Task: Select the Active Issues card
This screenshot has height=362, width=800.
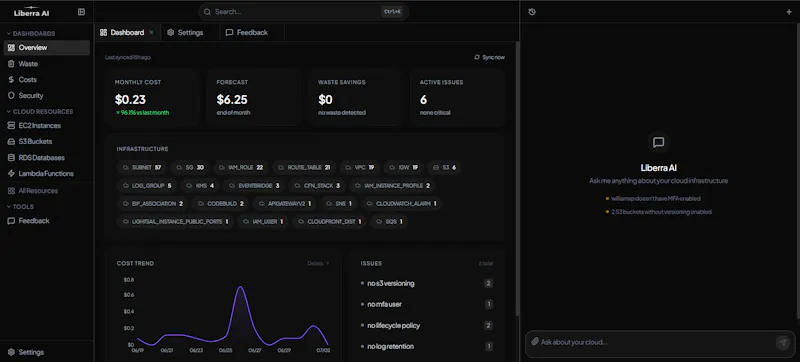Action: click(x=457, y=97)
